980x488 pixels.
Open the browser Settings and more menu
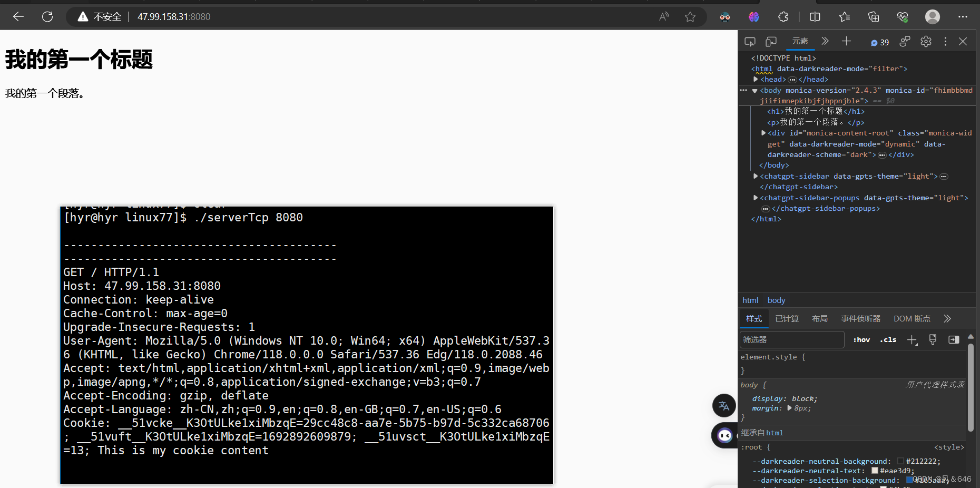[x=963, y=17]
